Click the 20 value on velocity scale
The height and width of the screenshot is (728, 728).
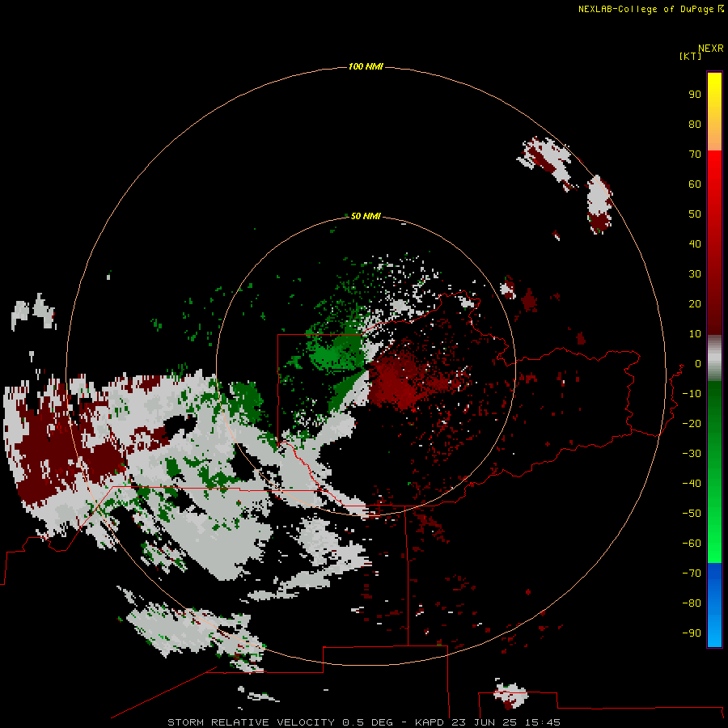click(695, 303)
